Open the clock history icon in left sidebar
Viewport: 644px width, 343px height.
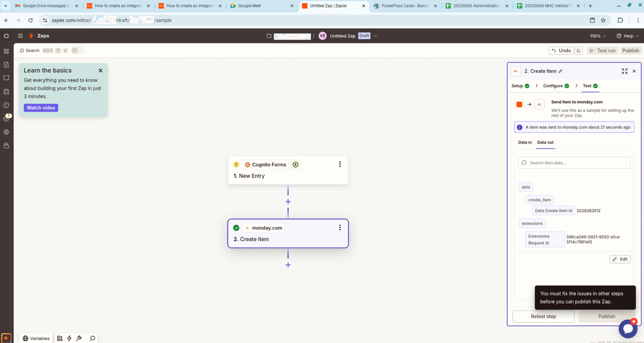[x=6, y=105]
